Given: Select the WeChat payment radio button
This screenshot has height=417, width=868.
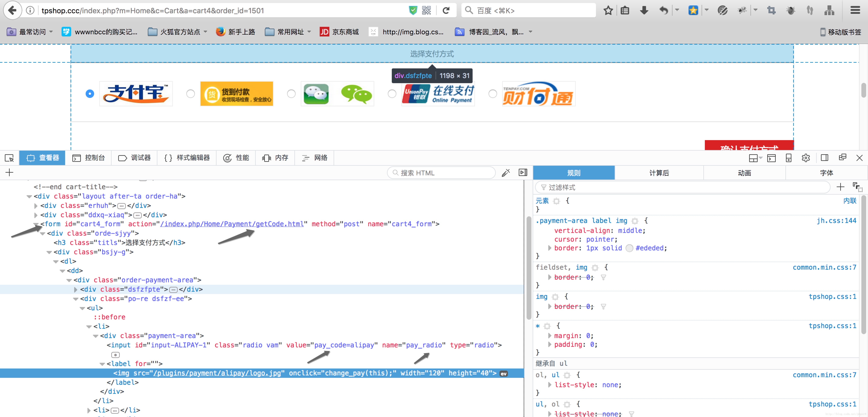Looking at the screenshot, I should coord(291,94).
